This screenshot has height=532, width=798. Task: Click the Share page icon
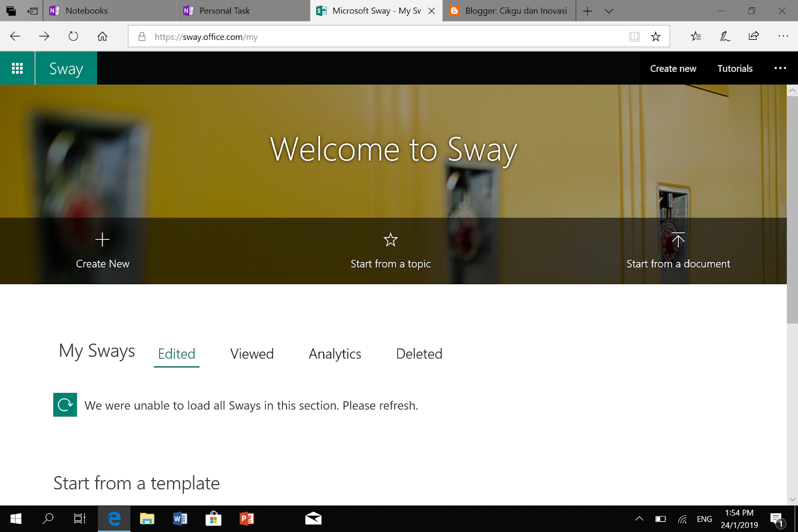(x=754, y=36)
